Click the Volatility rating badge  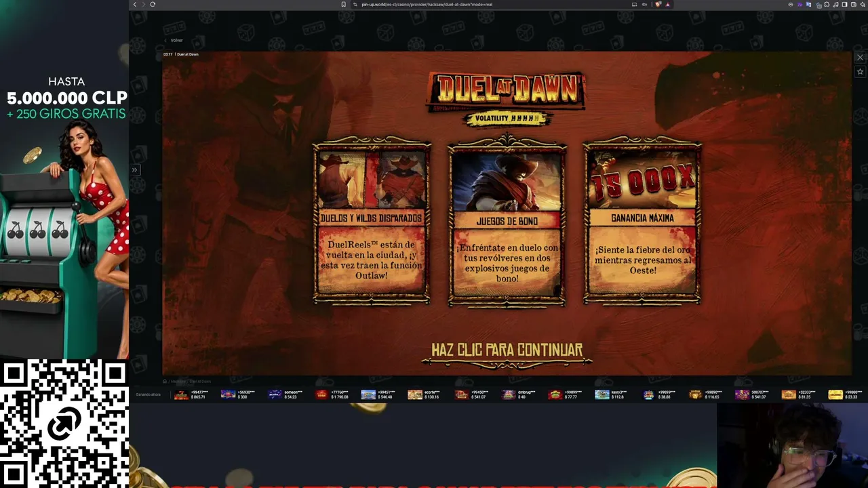507,119
